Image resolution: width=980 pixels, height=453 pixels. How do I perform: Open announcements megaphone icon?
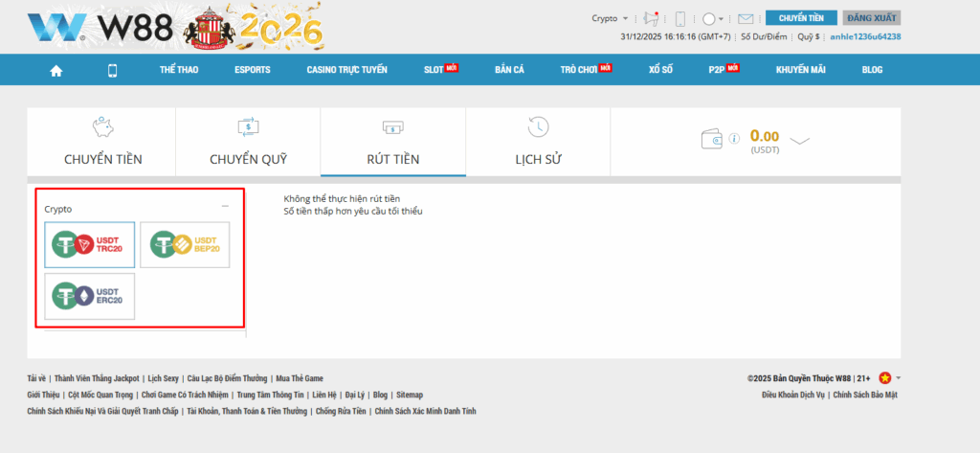point(652,18)
